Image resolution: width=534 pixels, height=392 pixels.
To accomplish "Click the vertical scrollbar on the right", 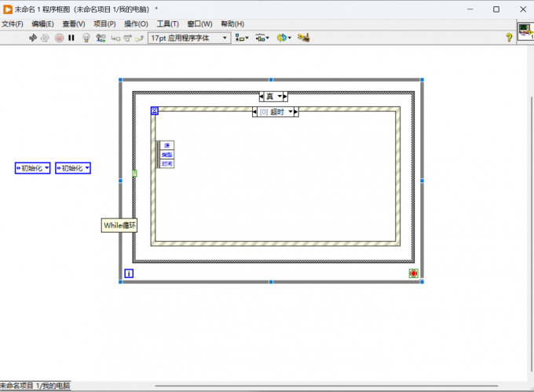I will pos(532,233).
